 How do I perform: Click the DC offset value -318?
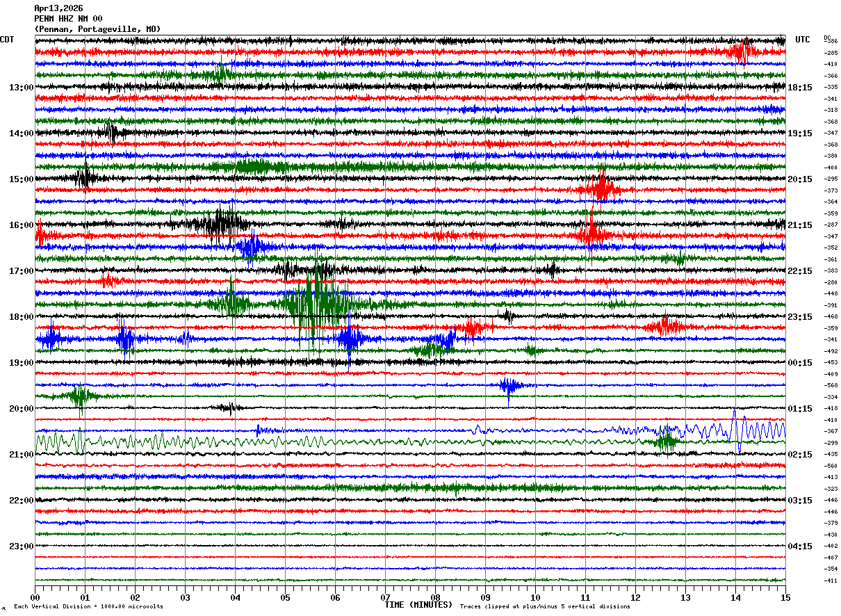pos(831,110)
